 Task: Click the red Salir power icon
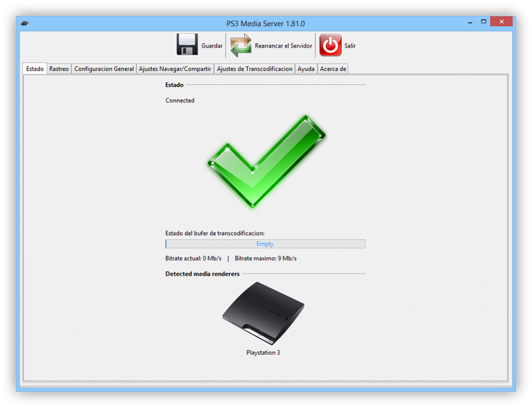[330, 45]
